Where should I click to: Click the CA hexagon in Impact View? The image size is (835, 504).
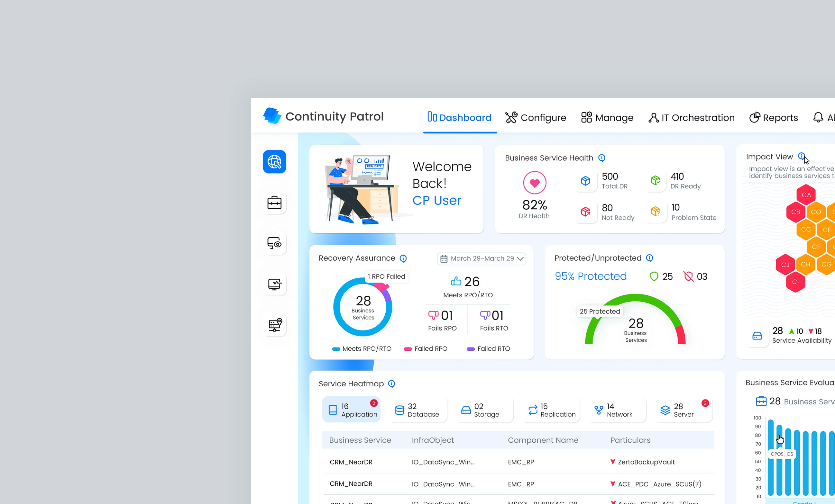pyautogui.click(x=806, y=195)
